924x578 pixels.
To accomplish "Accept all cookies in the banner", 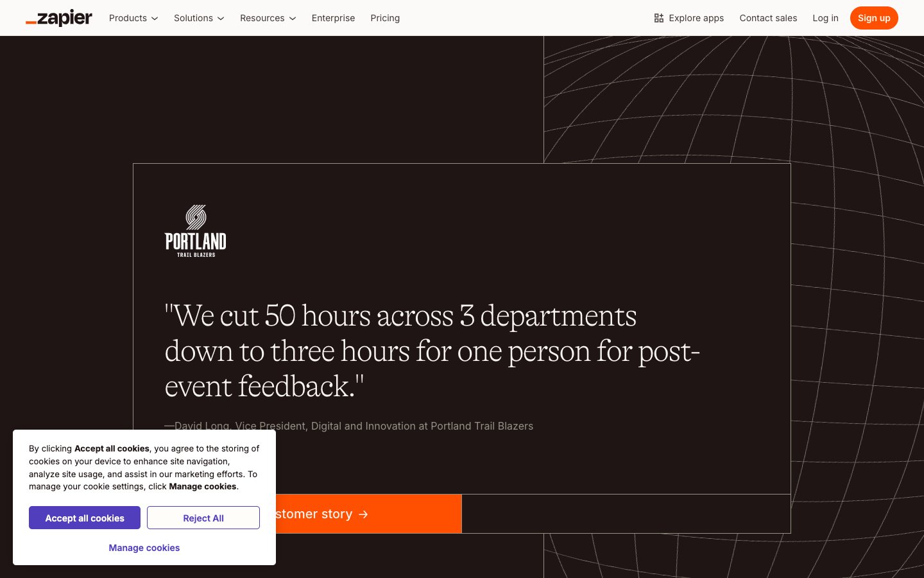I will point(85,518).
